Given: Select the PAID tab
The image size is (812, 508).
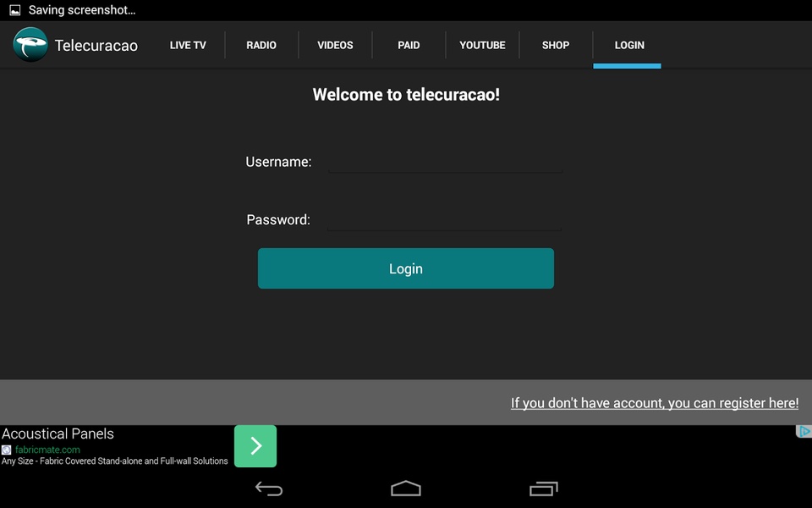Looking at the screenshot, I should tap(409, 45).
